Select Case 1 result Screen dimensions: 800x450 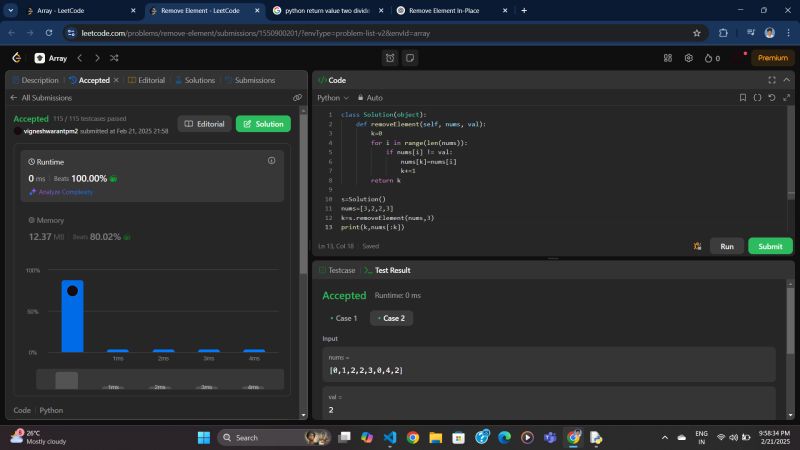tap(344, 318)
